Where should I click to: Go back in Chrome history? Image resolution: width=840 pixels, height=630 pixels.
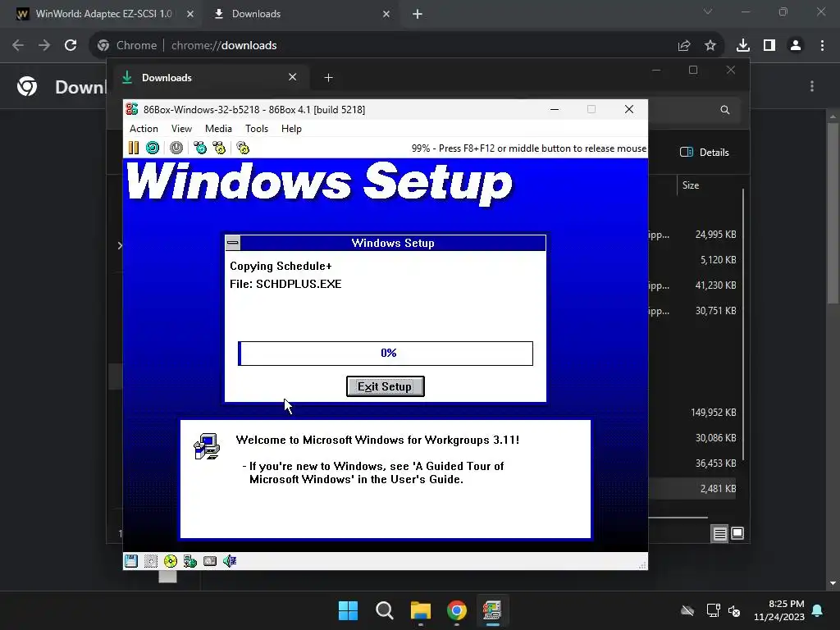point(18,46)
